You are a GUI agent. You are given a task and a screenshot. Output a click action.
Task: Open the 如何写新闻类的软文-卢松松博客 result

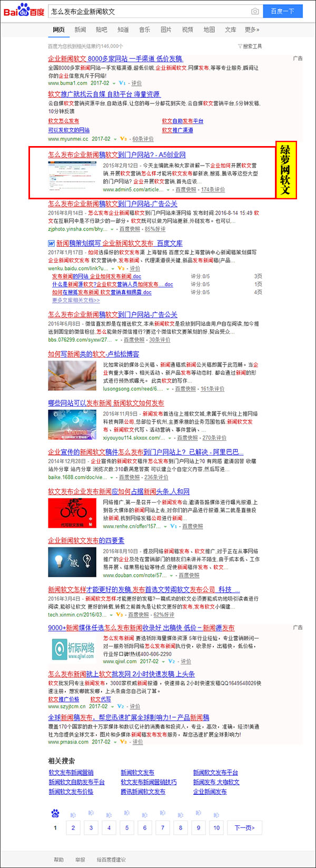click(94, 354)
